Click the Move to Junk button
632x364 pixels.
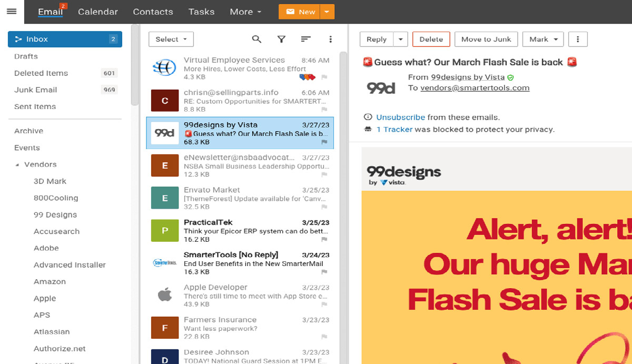pyautogui.click(x=486, y=39)
